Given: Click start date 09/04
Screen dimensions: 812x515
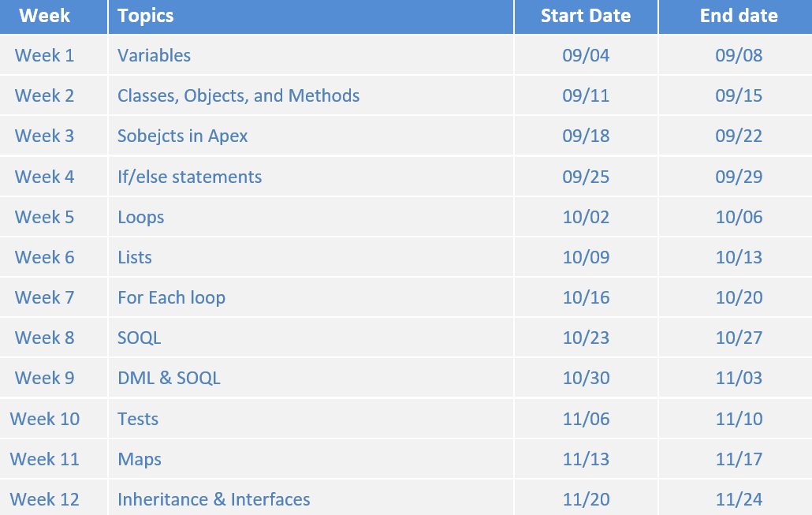Looking at the screenshot, I should [586, 55].
